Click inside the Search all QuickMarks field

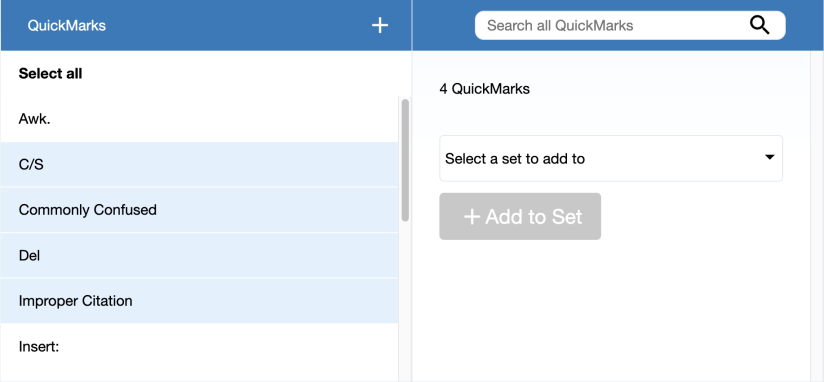point(615,25)
